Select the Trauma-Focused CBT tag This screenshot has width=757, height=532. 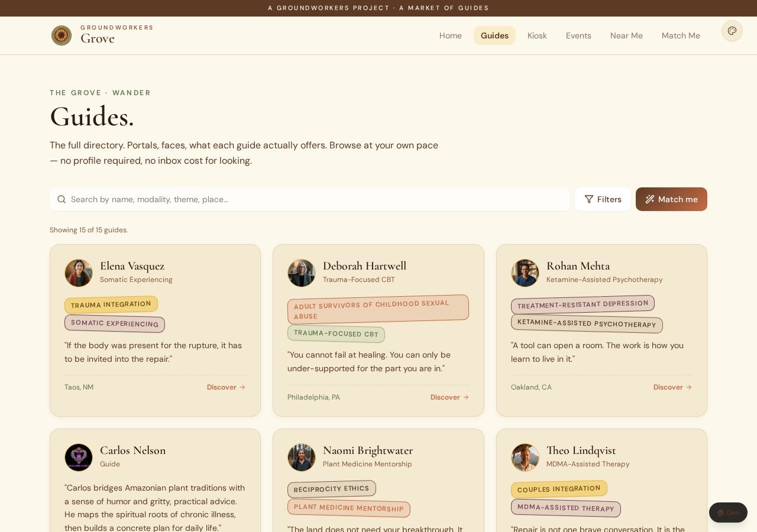click(336, 334)
